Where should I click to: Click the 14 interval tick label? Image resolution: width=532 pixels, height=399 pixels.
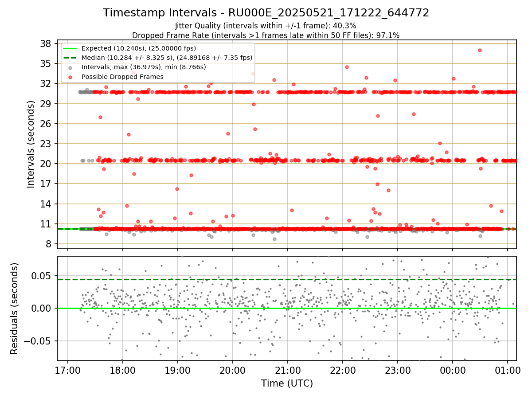[x=46, y=204]
